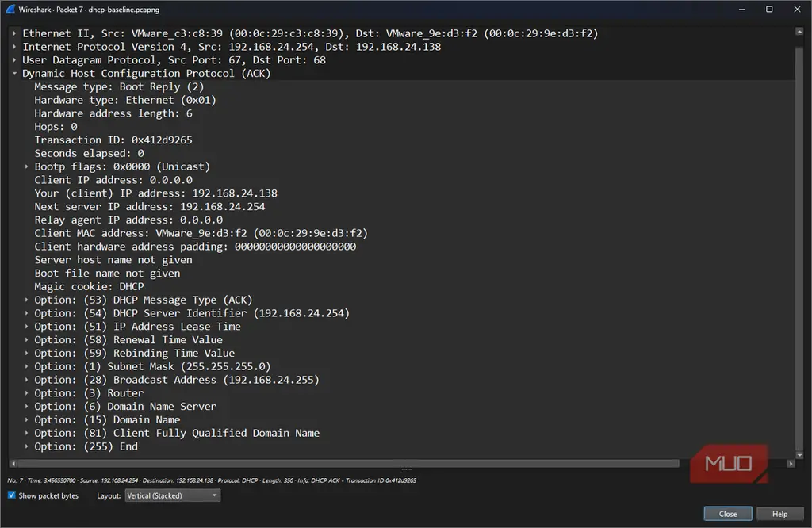Select the Hops: 0 row
The height and width of the screenshot is (528, 812).
point(56,127)
